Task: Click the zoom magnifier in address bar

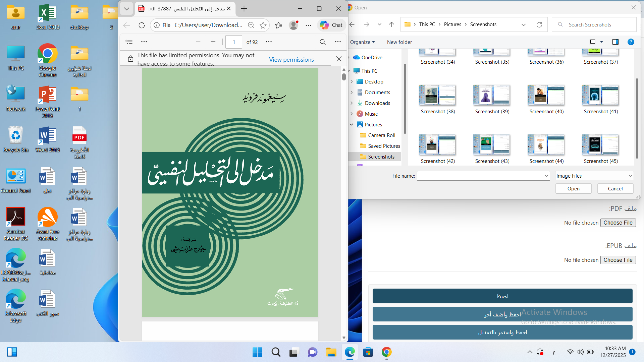Action: click(x=251, y=25)
